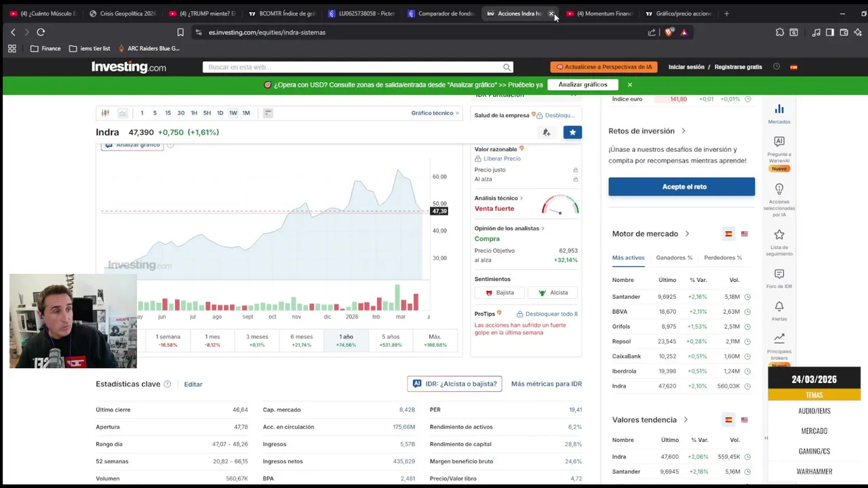
Task: Expand Motor de mercado section arrow
Action: [x=687, y=234]
